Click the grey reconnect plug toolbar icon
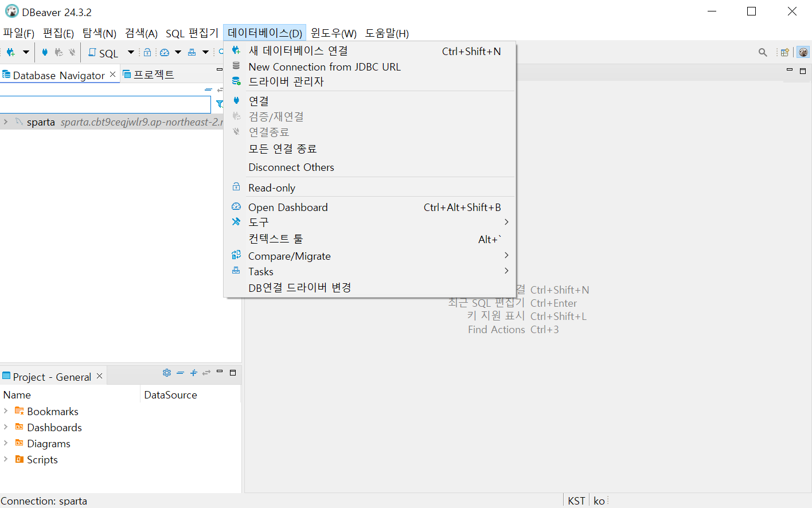This screenshot has height=508, width=812. pyautogui.click(x=58, y=52)
